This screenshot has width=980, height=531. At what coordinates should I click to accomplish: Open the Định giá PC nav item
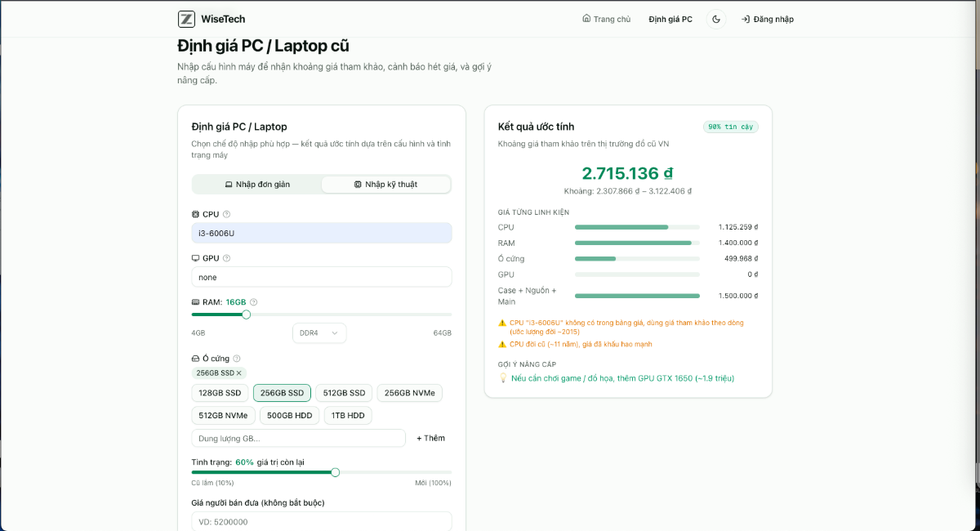pyautogui.click(x=670, y=19)
